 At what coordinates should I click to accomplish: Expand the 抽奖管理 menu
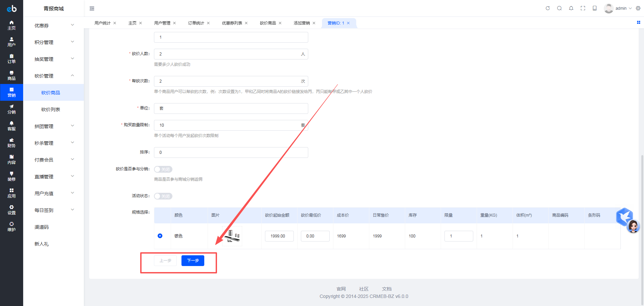[54, 59]
